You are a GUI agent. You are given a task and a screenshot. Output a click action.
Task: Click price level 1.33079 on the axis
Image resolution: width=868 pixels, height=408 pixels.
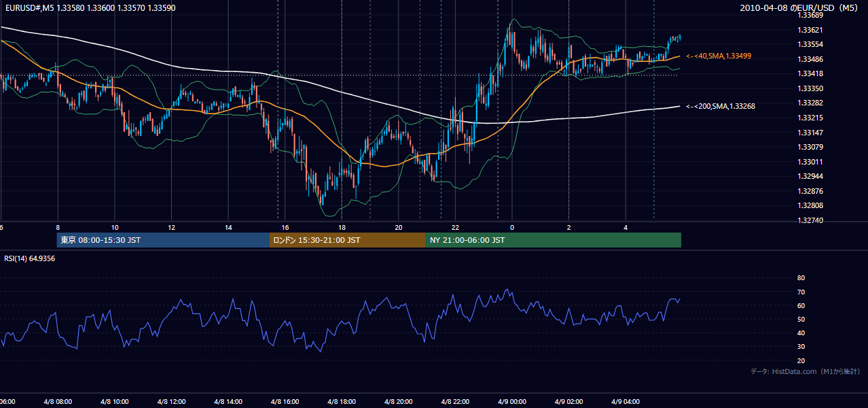pyautogui.click(x=810, y=147)
